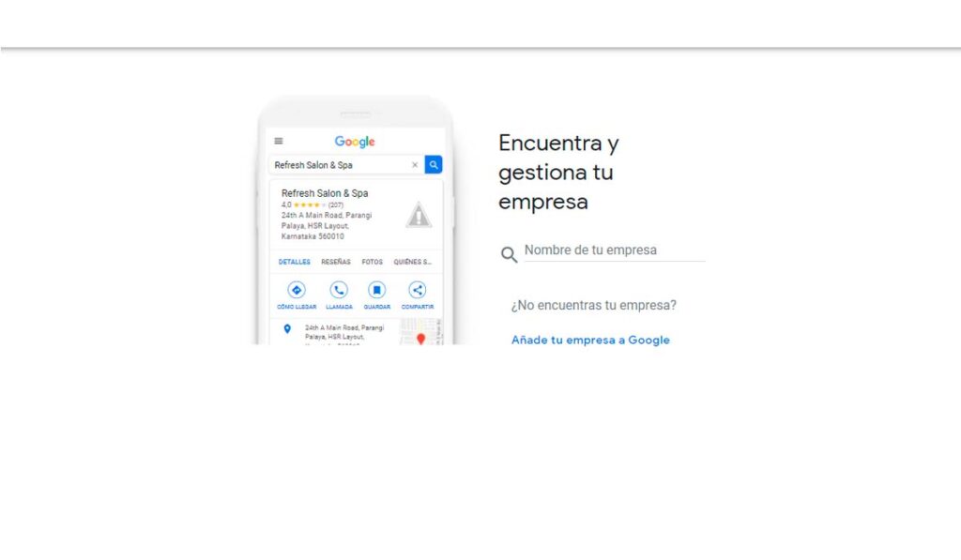
Task: Select the location pin icon beside the address
Action: (x=286, y=327)
